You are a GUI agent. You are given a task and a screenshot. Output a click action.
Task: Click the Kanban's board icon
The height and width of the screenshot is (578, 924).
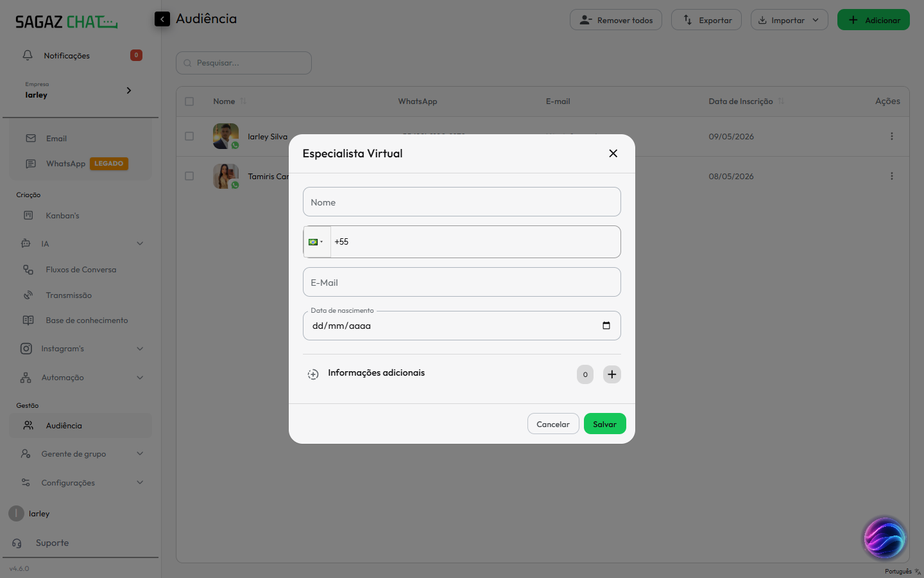click(x=28, y=216)
